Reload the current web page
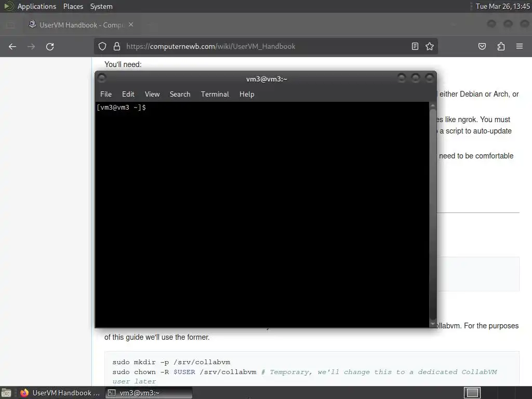The height and width of the screenshot is (399, 532). pos(50,46)
